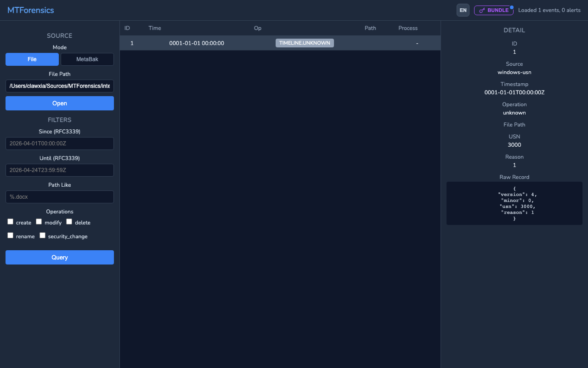Image resolution: width=588 pixels, height=368 pixels.
Task: Enable the modify operation checkbox
Action: pyautogui.click(x=39, y=222)
